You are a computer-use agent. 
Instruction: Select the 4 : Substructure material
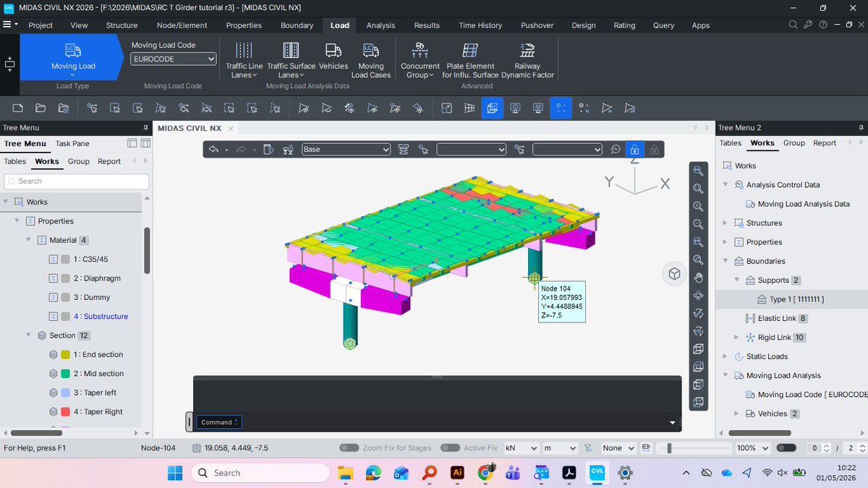(101, 317)
